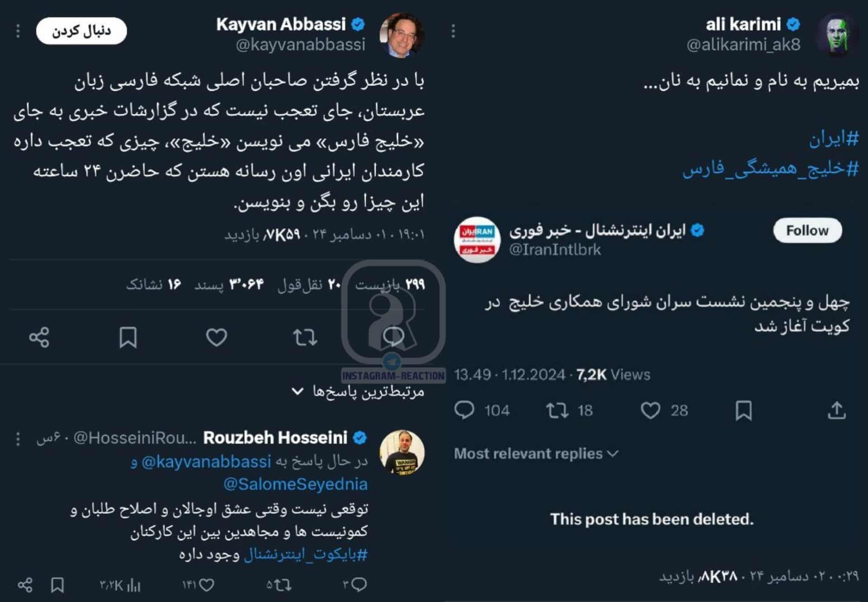The image size is (868, 602).
Task: Repost Kayvan Abbassi's main post
Action: [305, 337]
